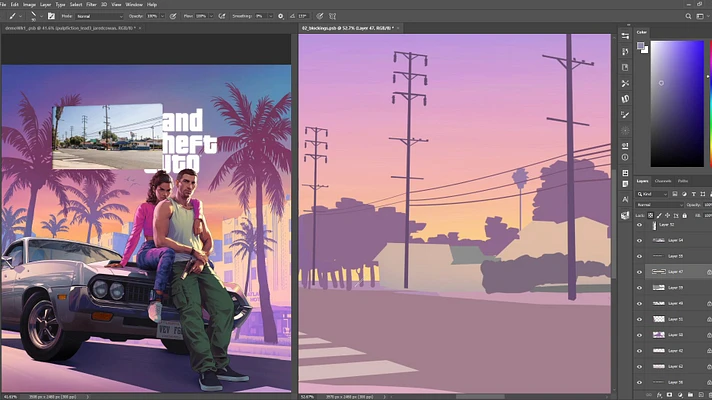Open the layer Kind filter dropdown
Screen dimensions: 712x400
pyautogui.click(x=652, y=194)
